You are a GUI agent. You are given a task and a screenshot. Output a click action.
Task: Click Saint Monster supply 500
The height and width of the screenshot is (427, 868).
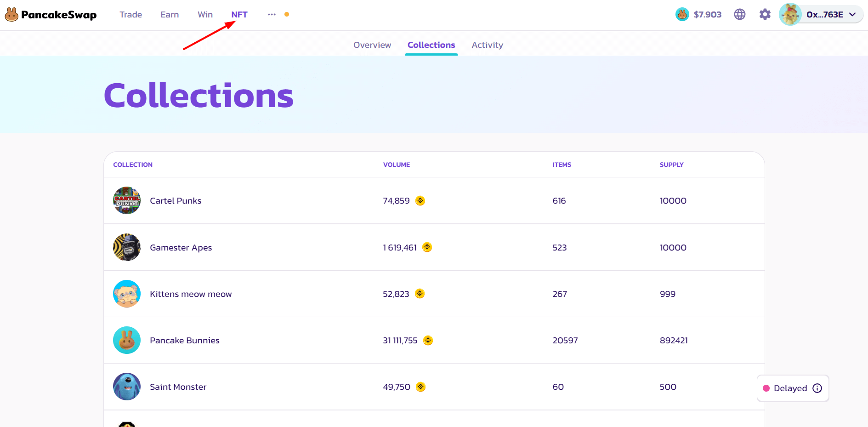pyautogui.click(x=668, y=387)
